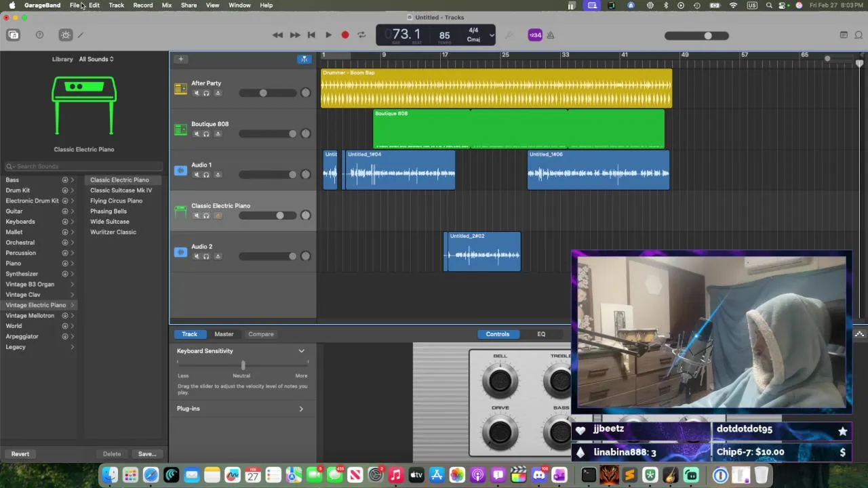
Task: Expand the Guitar category
Action: click(x=73, y=211)
